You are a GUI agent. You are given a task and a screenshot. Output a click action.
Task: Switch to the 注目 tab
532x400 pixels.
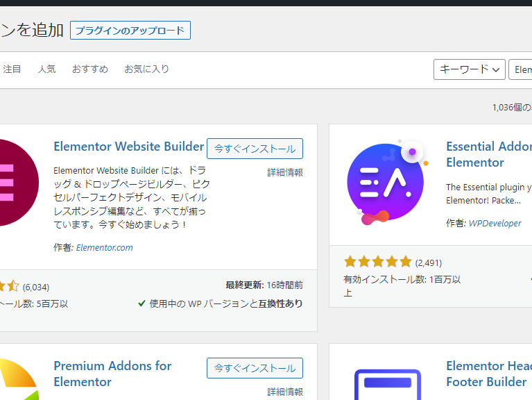(x=12, y=69)
